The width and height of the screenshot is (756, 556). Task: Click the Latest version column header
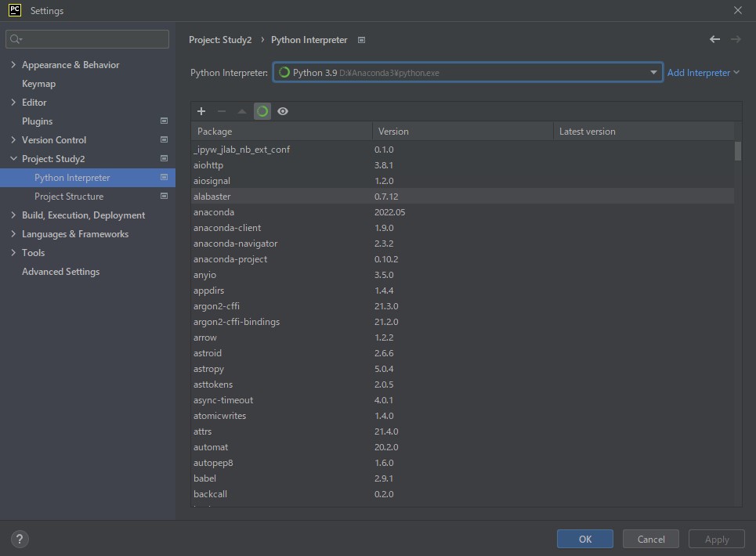[644, 131]
